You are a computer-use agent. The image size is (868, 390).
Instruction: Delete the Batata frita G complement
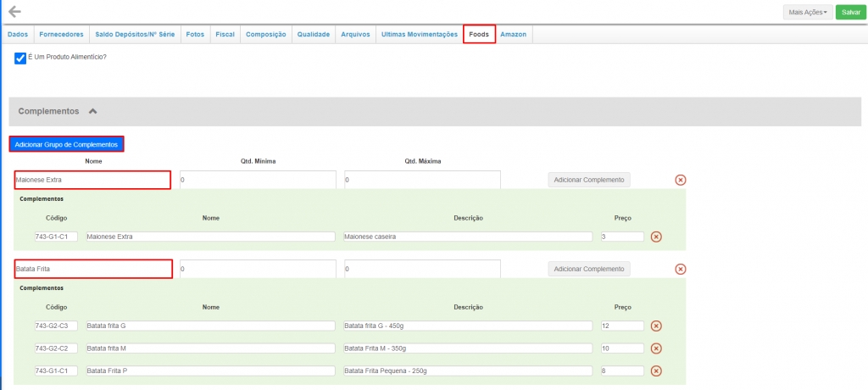[x=655, y=326]
